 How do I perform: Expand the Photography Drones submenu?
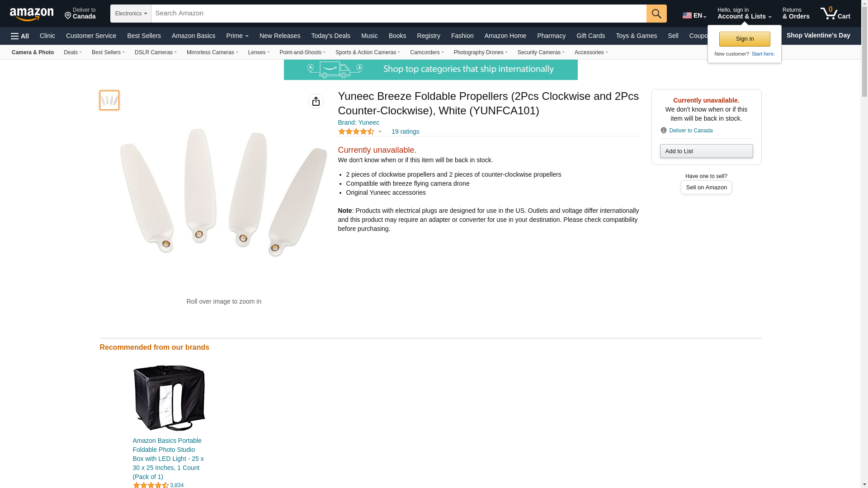(x=481, y=52)
